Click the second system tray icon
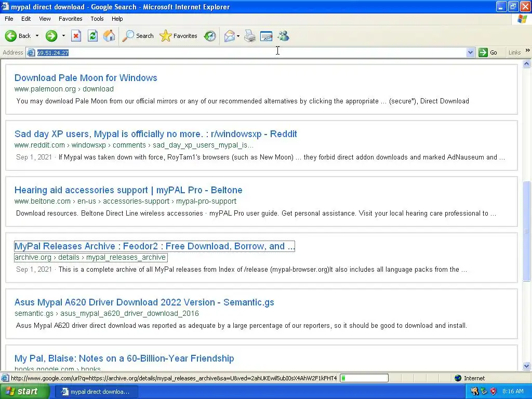532x399 pixels. click(x=484, y=392)
